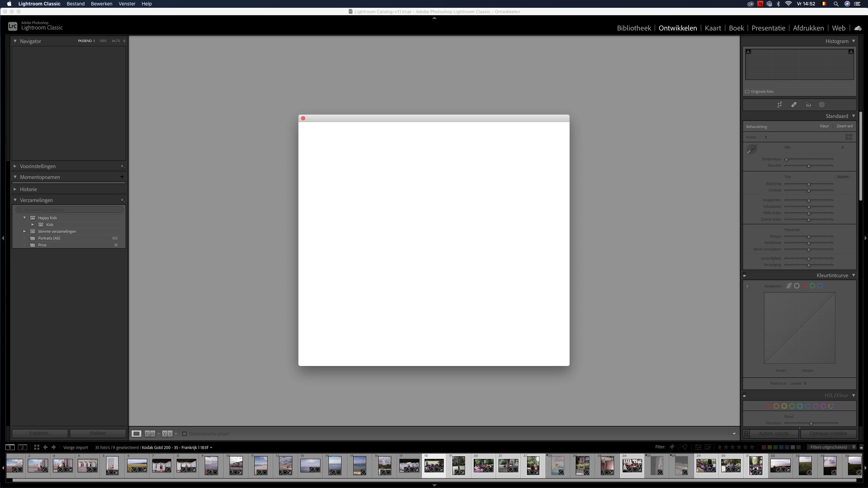This screenshot has height=488, width=868.
Task: Open the Filters uitgeschakeld dropdown
Action: 831,447
